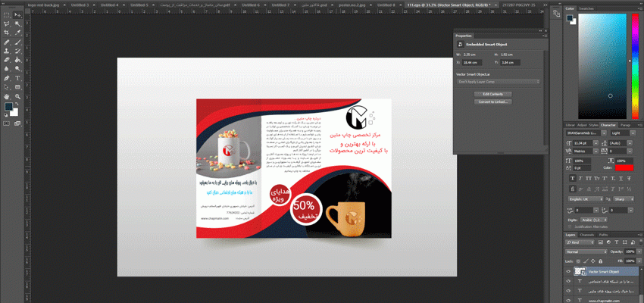Filter layers by adjustment layers icon
The height and width of the screenshot is (303, 644).
[x=608, y=242]
